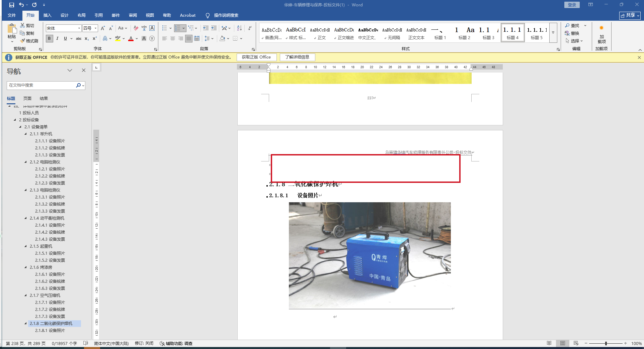Apply center alignment to paragraph
644x349 pixels.
click(x=173, y=38)
